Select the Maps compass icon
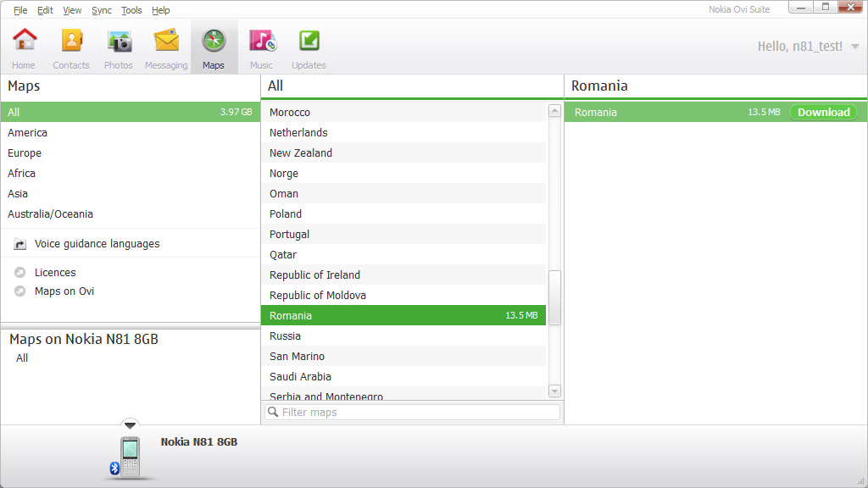This screenshot has width=868, height=488. click(214, 41)
